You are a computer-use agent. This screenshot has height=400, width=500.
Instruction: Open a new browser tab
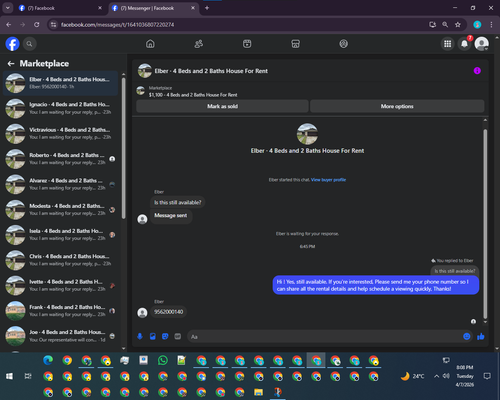click(x=207, y=8)
